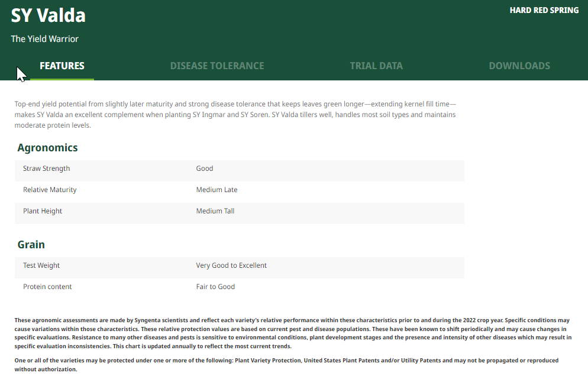
Task: Go to the Downloads tab
Action: 519,66
